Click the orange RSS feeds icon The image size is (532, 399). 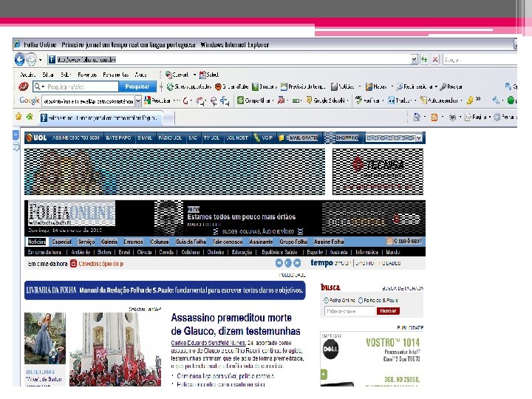[434, 117]
